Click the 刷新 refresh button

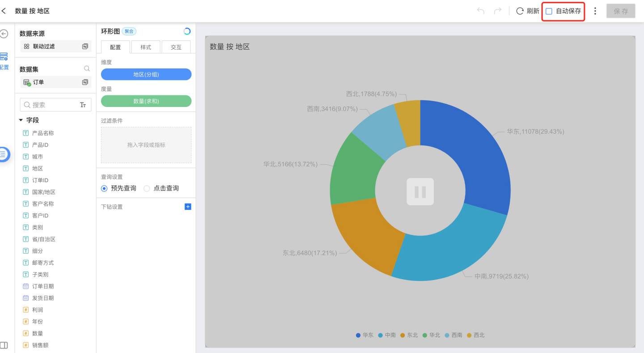[x=528, y=11]
